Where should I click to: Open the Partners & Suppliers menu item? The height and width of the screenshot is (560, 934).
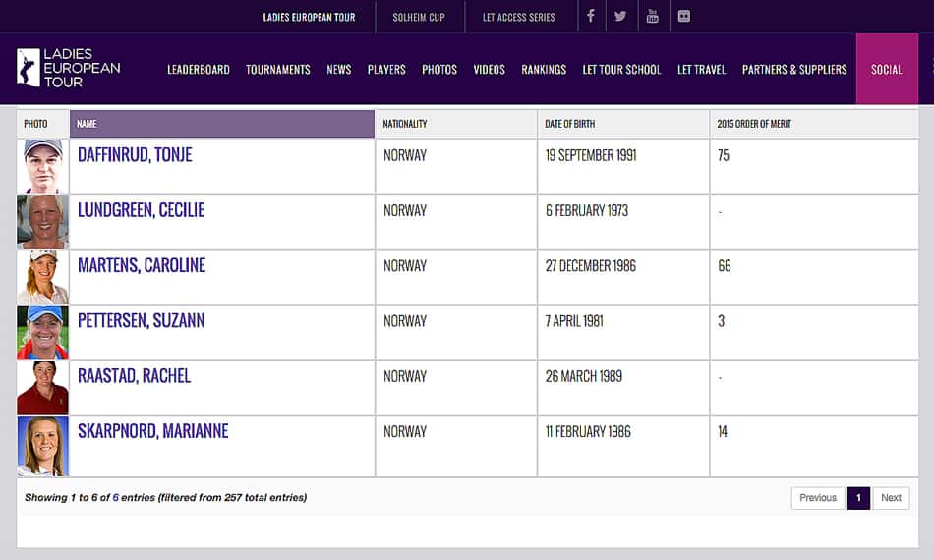coord(794,70)
